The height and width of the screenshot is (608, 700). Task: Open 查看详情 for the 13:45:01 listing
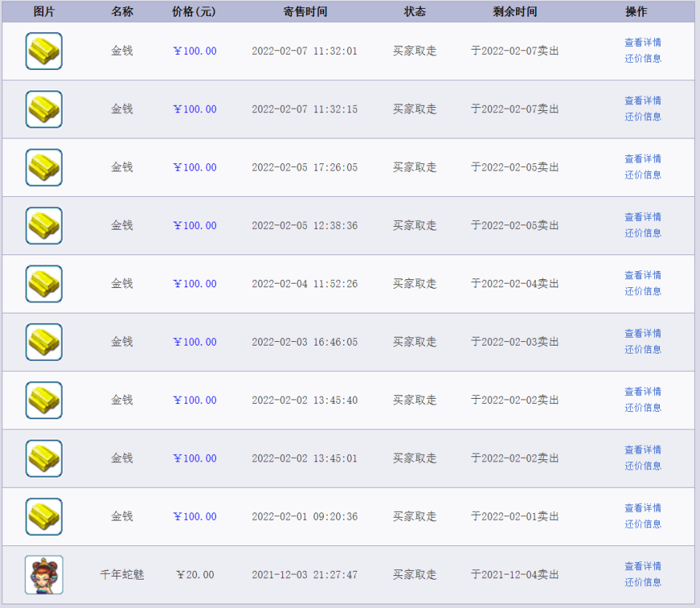pyautogui.click(x=643, y=450)
